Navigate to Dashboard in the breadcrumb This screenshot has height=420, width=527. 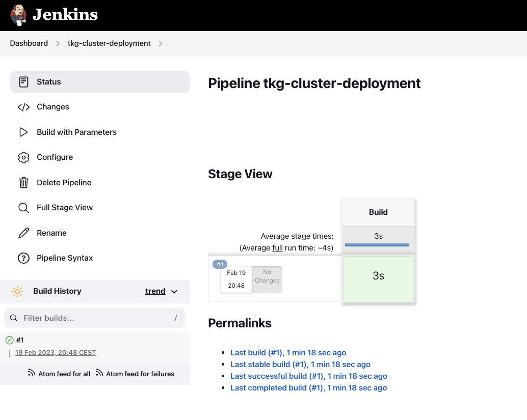tap(29, 43)
